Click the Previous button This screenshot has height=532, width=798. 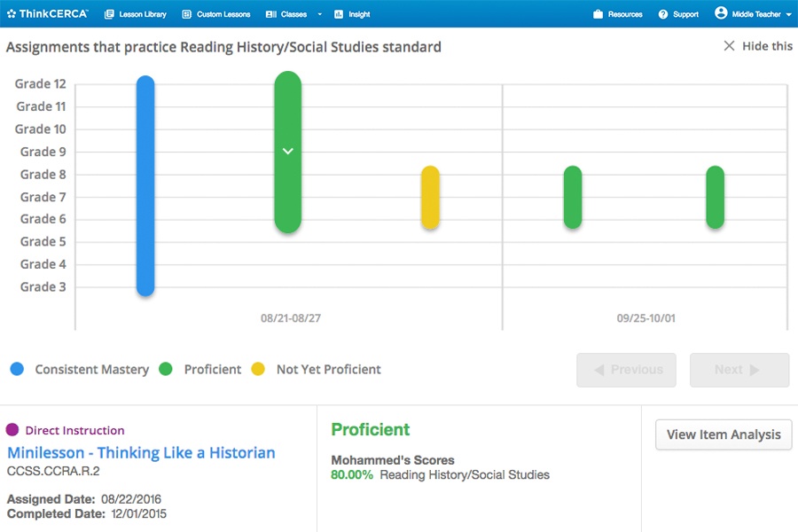pyautogui.click(x=626, y=370)
